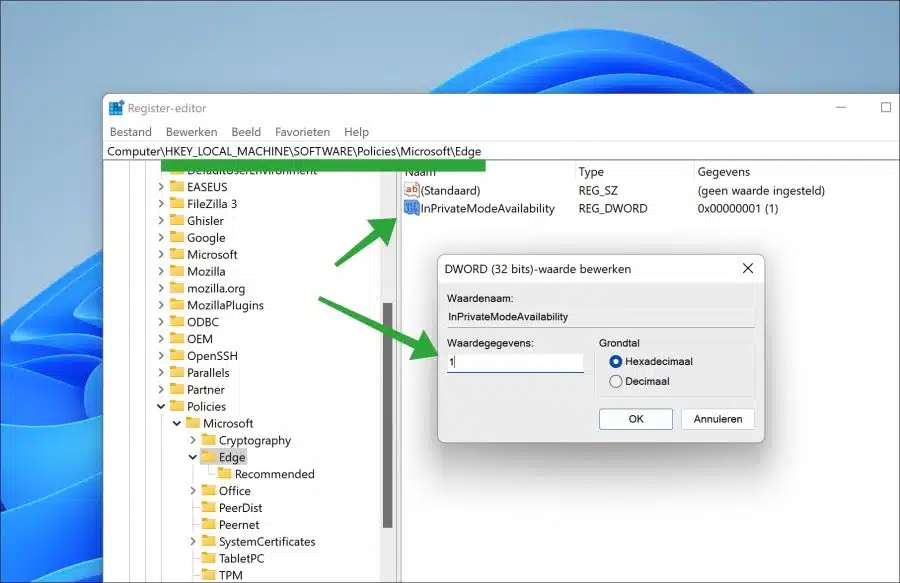Expand the ODBC tree node
900x583 pixels.
click(161, 321)
